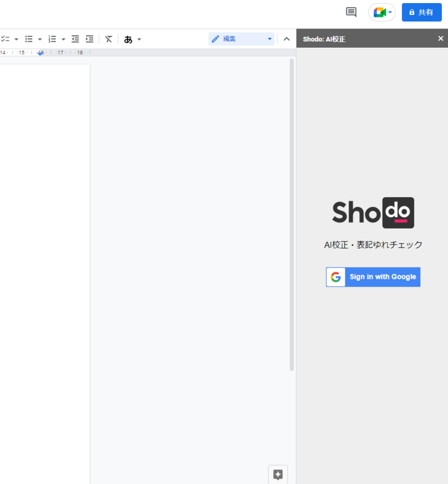The image size is (448, 484).
Task: Collapse the menus with the up chevron
Action: tap(287, 39)
